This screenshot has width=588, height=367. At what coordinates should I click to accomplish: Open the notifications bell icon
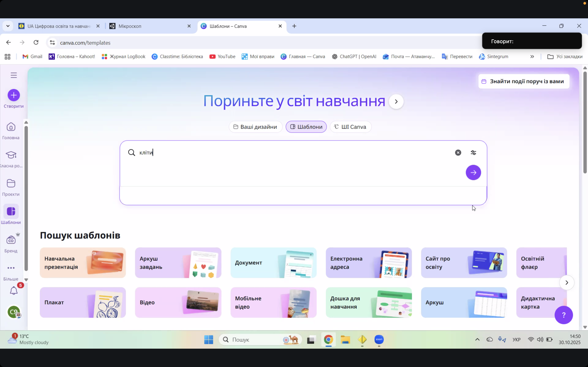pos(14,291)
